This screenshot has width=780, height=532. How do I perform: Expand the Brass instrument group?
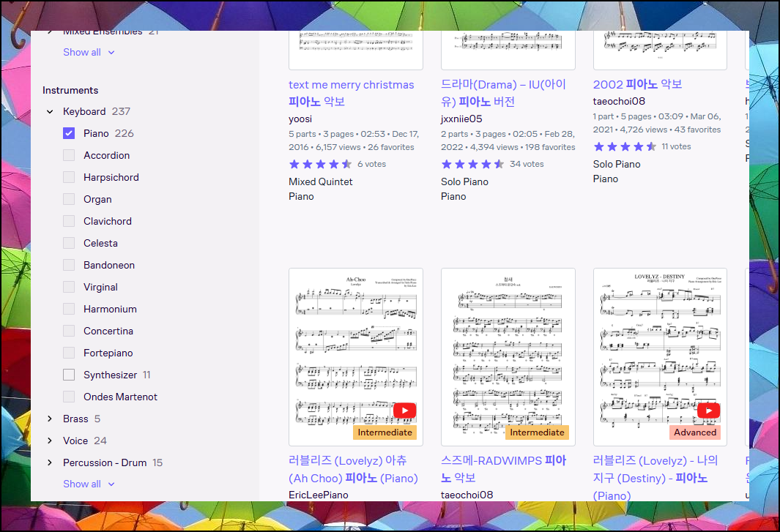[50, 419]
